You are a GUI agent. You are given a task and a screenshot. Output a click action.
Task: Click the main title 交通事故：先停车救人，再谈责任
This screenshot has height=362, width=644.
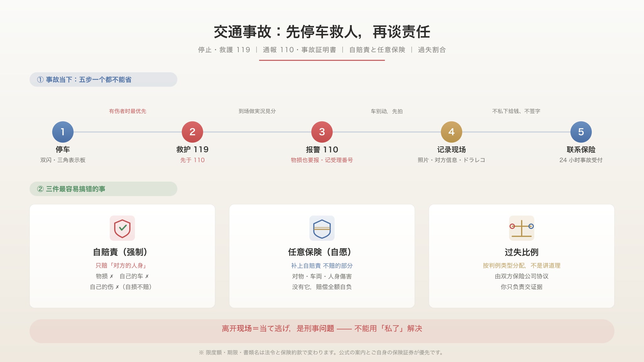click(322, 32)
